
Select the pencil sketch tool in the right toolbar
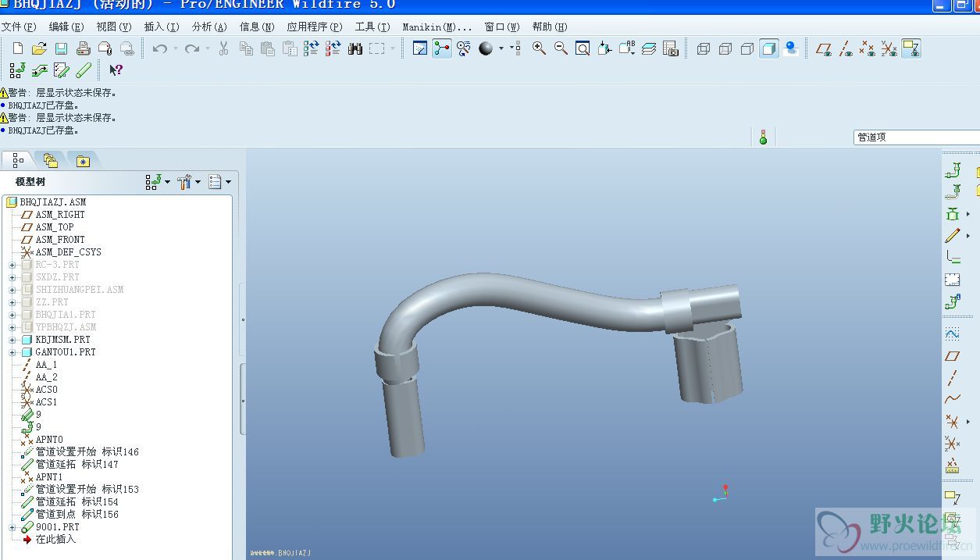coord(952,235)
